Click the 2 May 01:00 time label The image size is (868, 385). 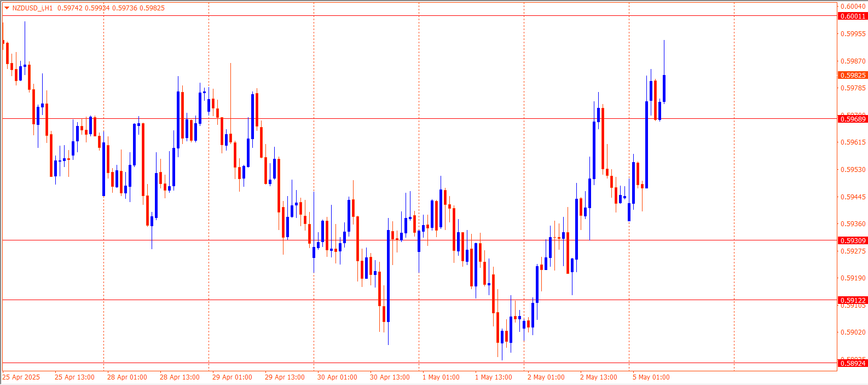point(546,377)
